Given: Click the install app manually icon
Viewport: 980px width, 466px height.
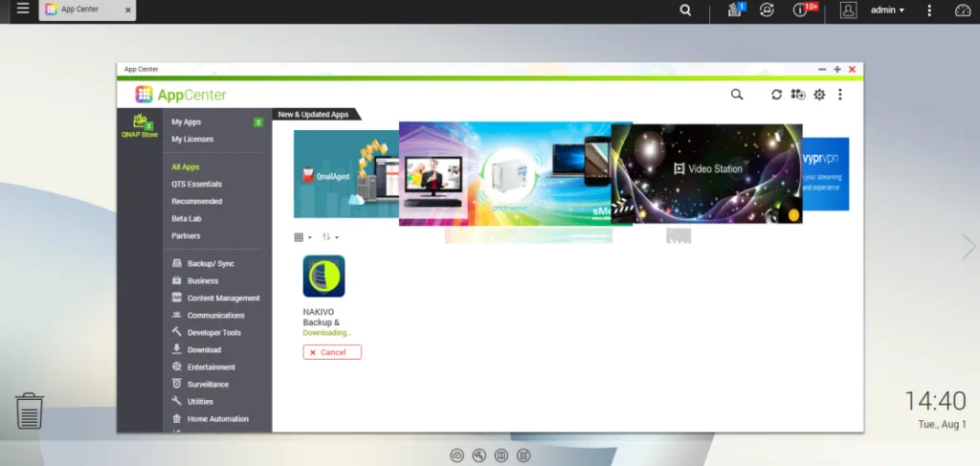Looking at the screenshot, I should point(798,95).
